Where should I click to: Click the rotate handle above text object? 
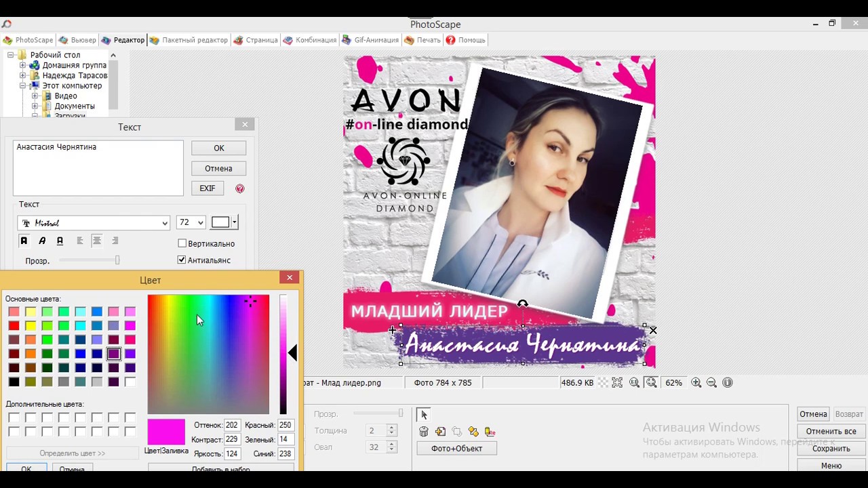point(522,304)
